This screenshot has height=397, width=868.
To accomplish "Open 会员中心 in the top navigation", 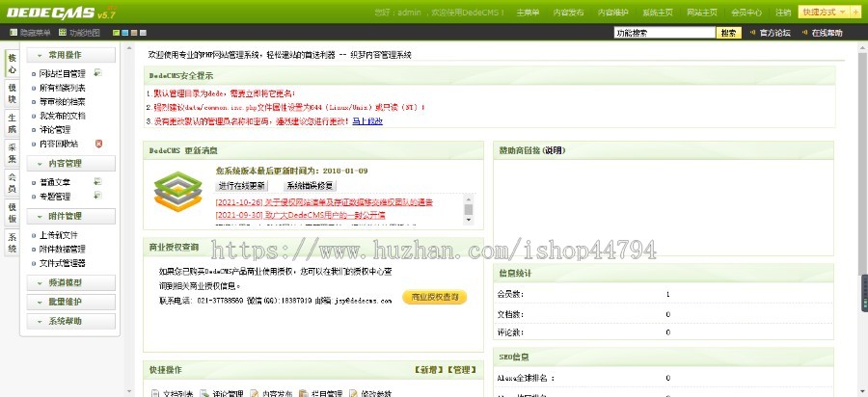I will (746, 13).
